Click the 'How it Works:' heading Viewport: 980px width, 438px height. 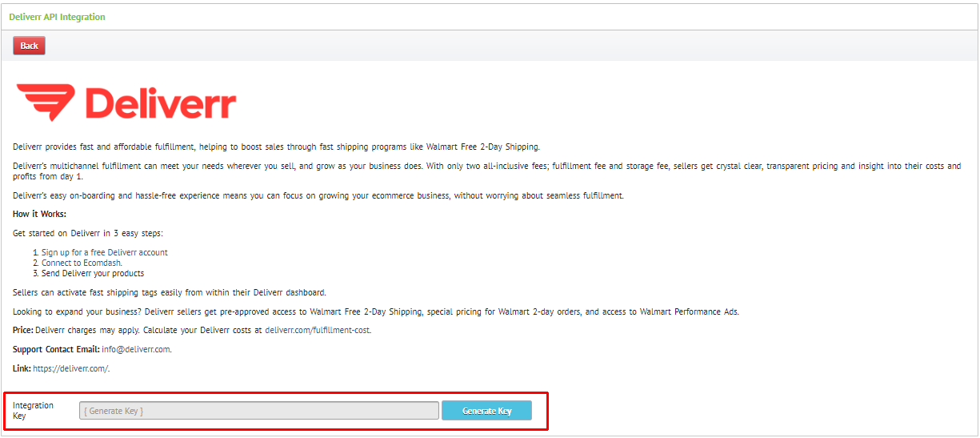(39, 214)
